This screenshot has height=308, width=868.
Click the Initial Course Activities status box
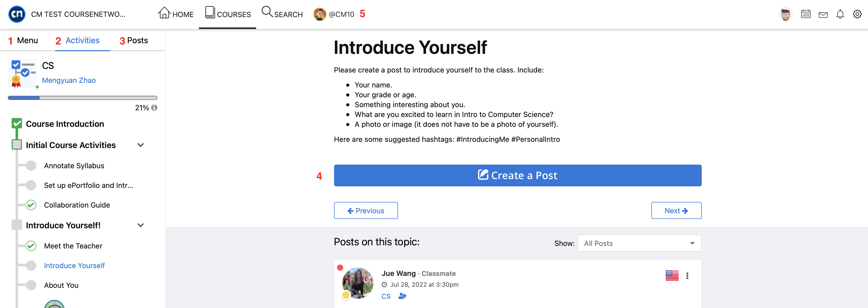pos(17,145)
